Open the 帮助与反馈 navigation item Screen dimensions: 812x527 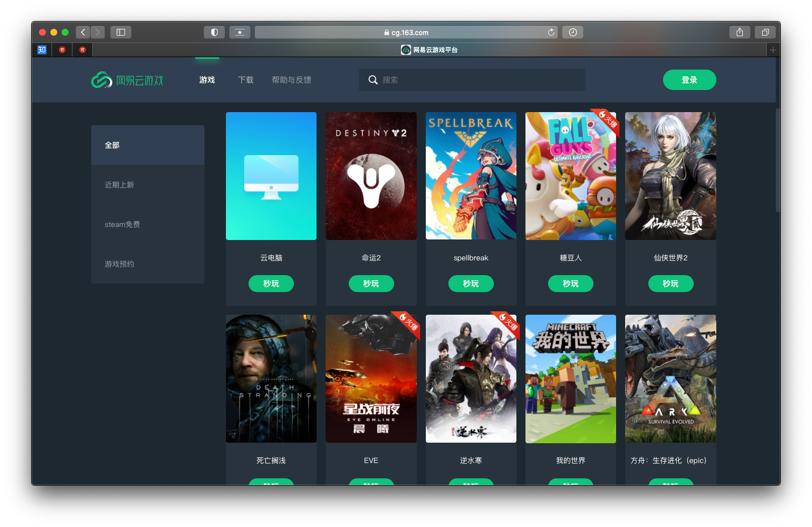(x=292, y=80)
